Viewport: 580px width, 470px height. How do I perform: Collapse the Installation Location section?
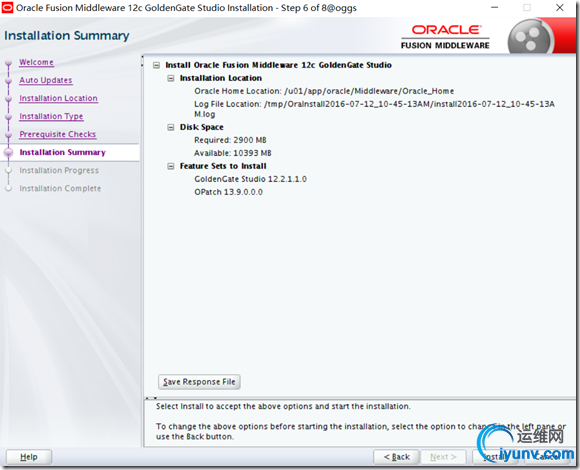[171, 78]
